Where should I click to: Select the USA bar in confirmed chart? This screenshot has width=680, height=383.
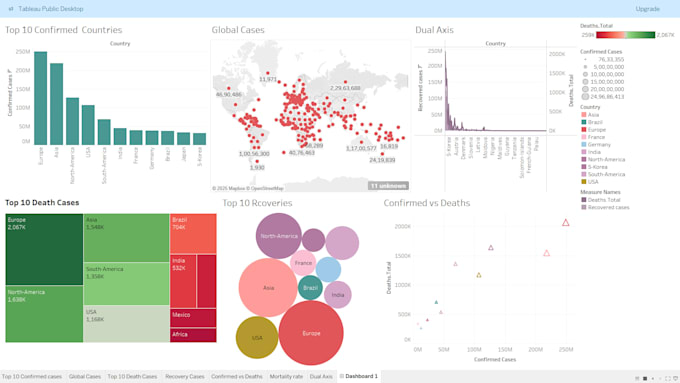(88, 125)
